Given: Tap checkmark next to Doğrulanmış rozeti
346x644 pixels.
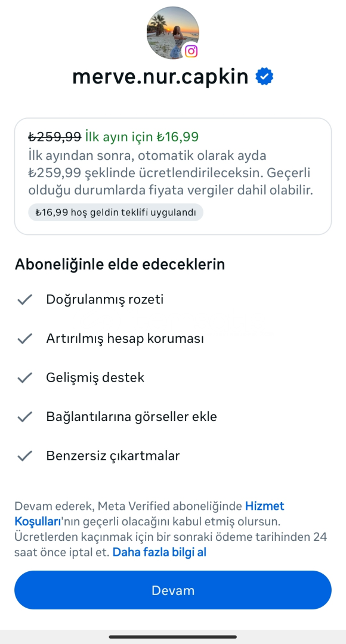Looking at the screenshot, I should 24,299.
